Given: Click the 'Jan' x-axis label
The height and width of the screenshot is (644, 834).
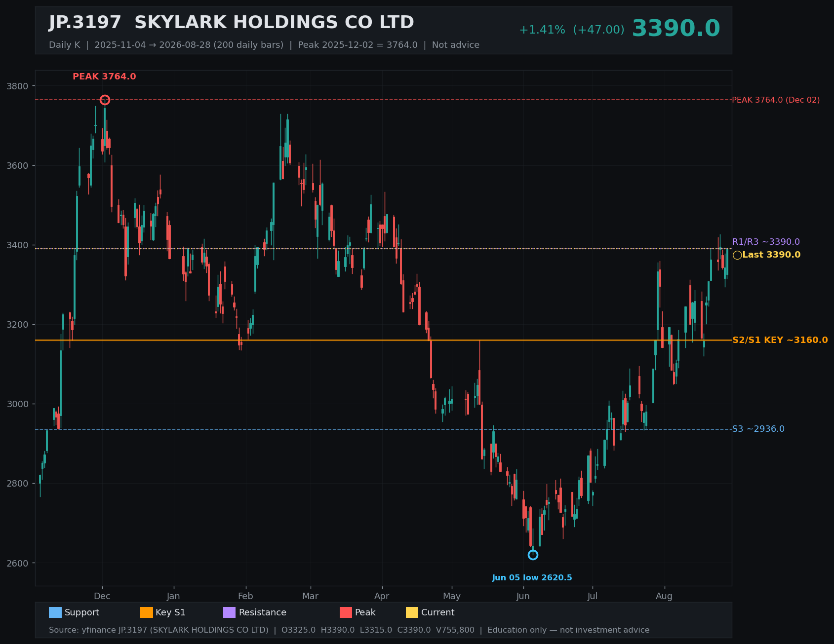Looking at the screenshot, I should [173, 596].
